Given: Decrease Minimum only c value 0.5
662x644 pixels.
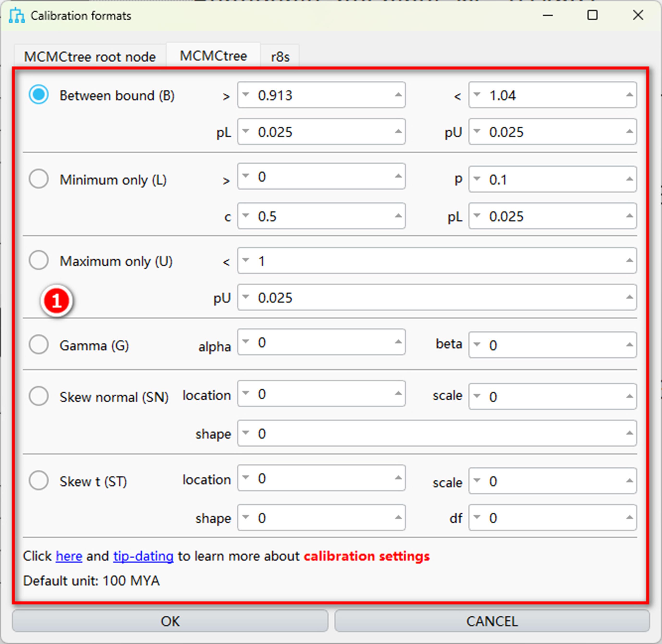Looking at the screenshot, I should click(246, 215).
